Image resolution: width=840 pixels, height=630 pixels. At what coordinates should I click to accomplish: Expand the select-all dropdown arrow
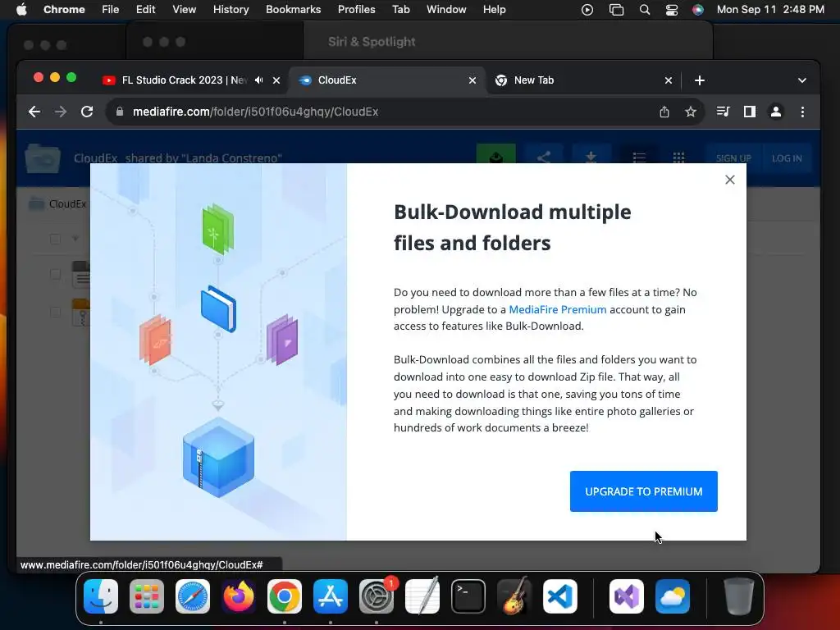click(x=75, y=239)
